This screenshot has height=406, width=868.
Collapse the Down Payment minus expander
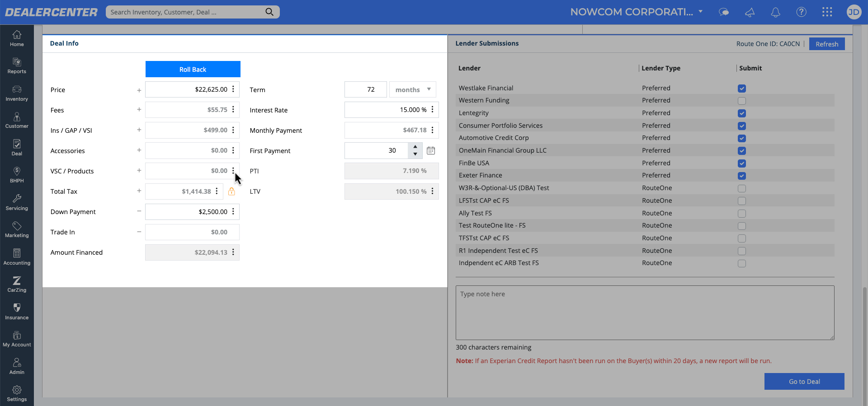click(x=139, y=211)
